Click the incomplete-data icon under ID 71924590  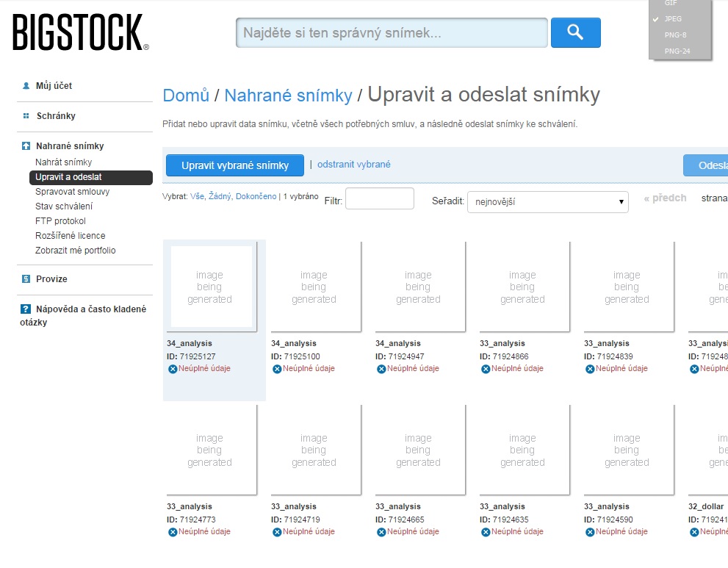pos(590,532)
